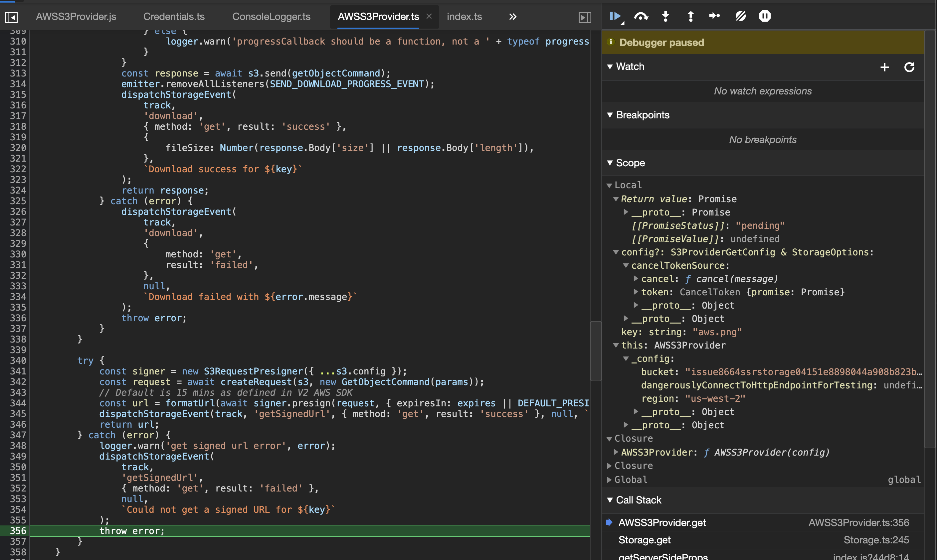Screen dimensions: 937x560
Task: Expand the token CancelToken property
Action: tap(636, 292)
